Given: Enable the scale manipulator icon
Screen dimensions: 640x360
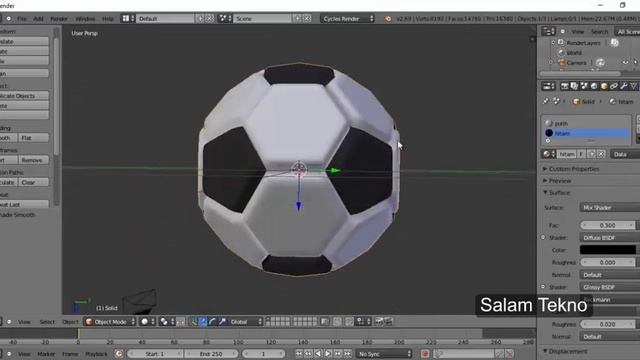Looking at the screenshot, I should tap(222, 322).
